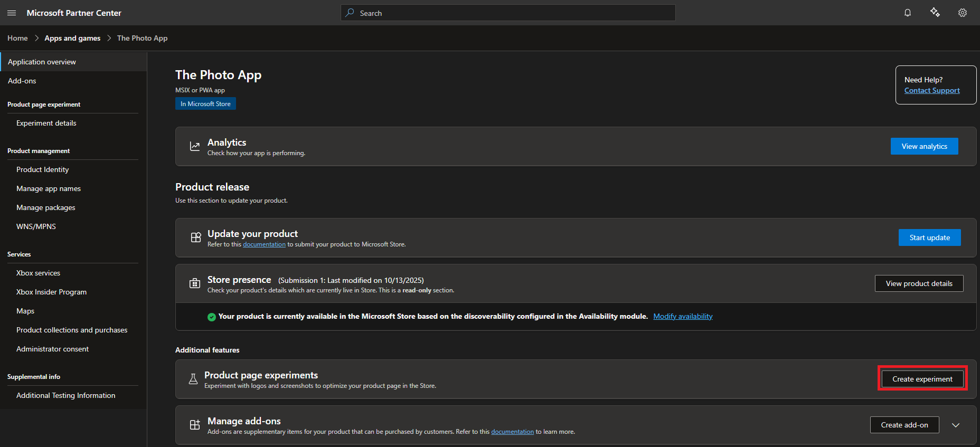The width and height of the screenshot is (980, 447).
Task: Click The Photo App breadcrumb
Action: click(x=142, y=38)
